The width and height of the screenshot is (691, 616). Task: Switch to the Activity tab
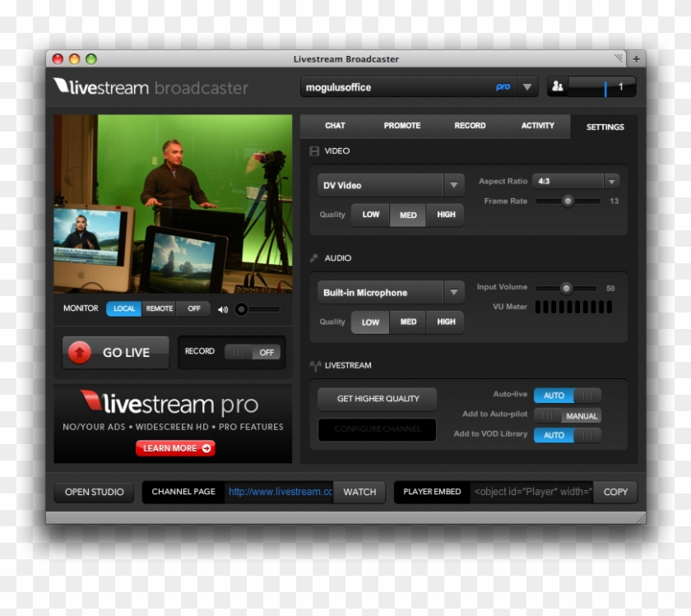coord(537,126)
